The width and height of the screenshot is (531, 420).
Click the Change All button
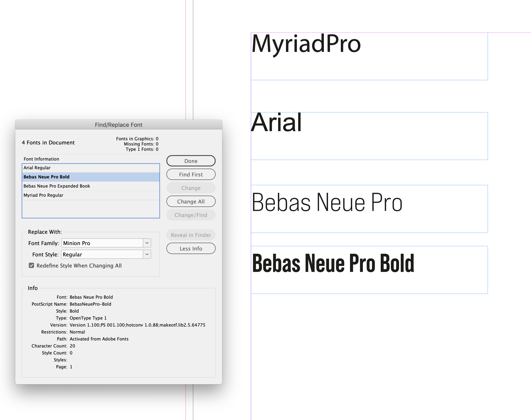click(191, 201)
